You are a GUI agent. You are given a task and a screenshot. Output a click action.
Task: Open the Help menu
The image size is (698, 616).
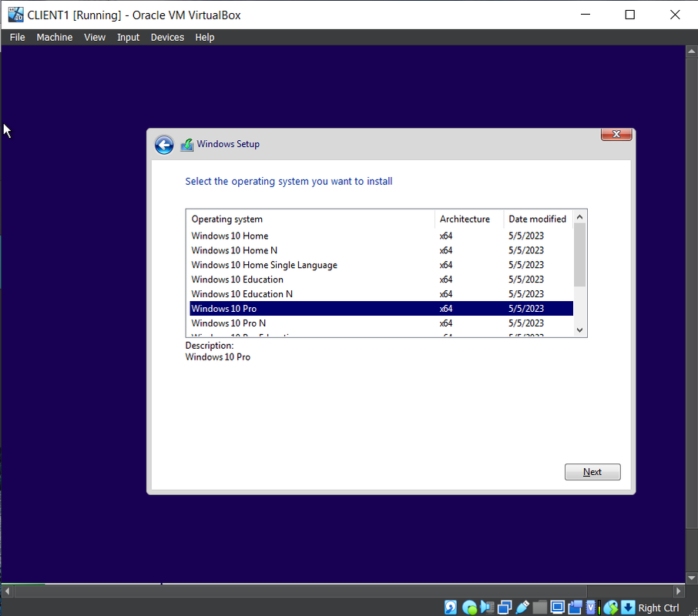click(x=205, y=38)
